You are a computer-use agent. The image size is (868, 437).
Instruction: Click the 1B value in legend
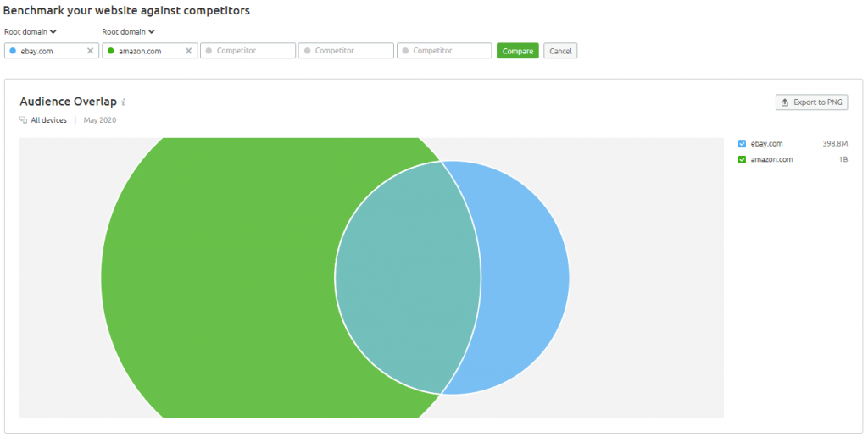(843, 160)
